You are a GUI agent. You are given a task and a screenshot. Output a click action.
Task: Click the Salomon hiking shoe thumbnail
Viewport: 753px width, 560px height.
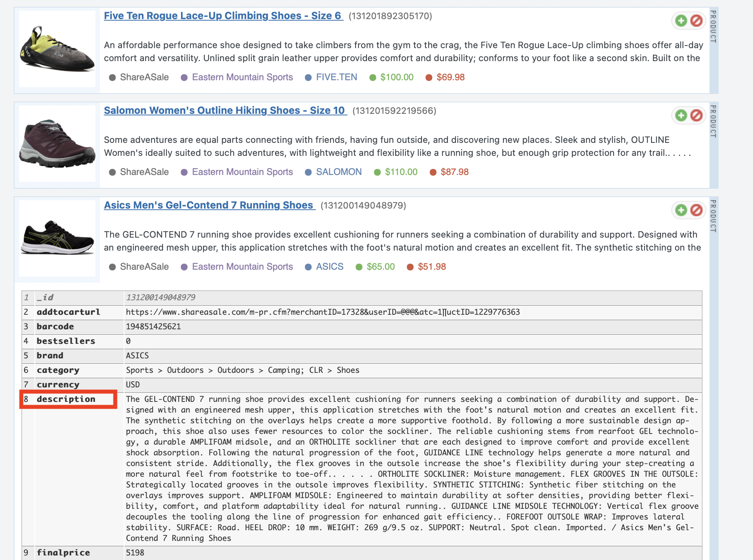[x=57, y=144]
